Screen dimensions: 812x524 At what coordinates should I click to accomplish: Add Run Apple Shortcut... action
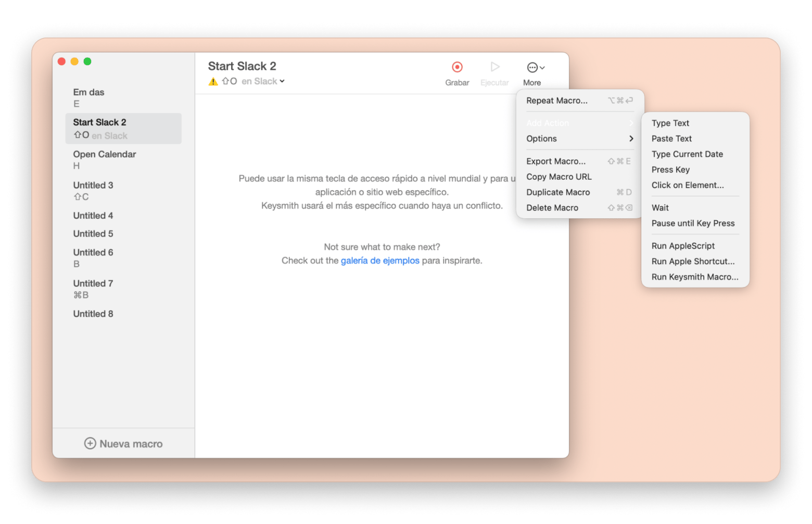tap(695, 261)
